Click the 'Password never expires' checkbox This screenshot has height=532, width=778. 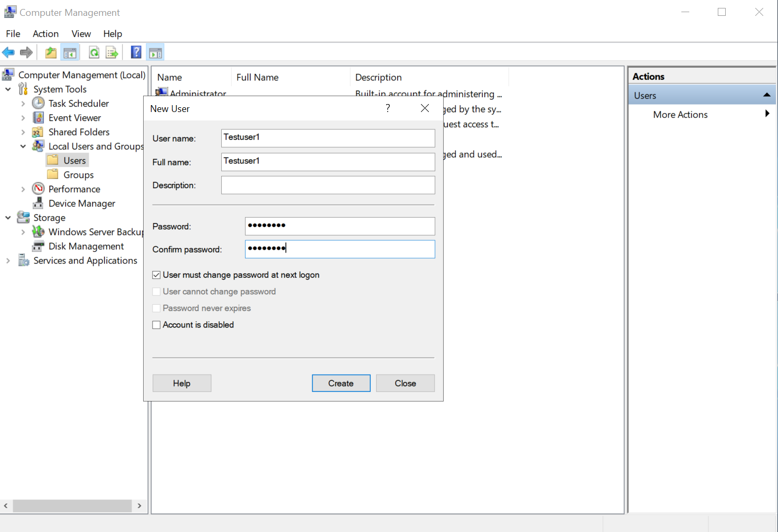[156, 308]
